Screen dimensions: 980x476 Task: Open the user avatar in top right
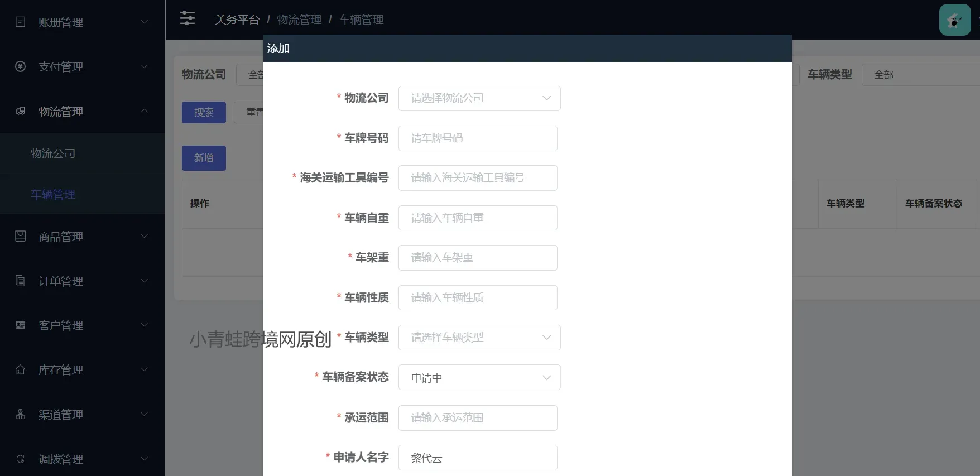coord(955,20)
